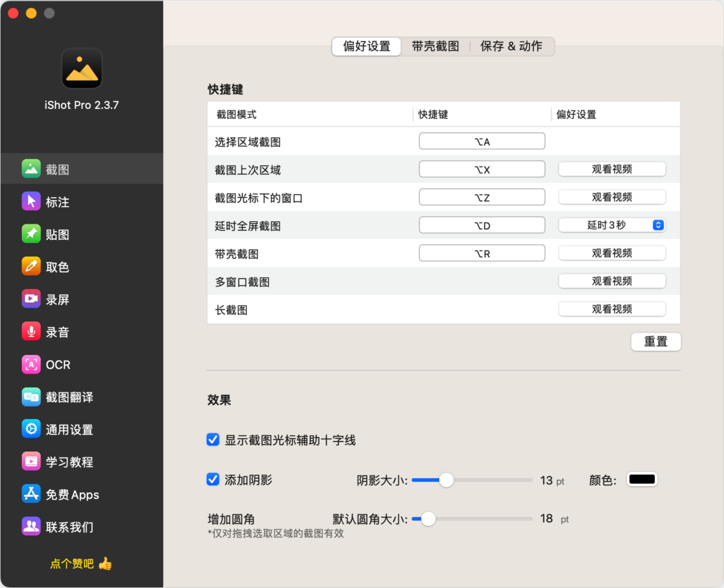Watch video for 截图上次区域

point(612,170)
